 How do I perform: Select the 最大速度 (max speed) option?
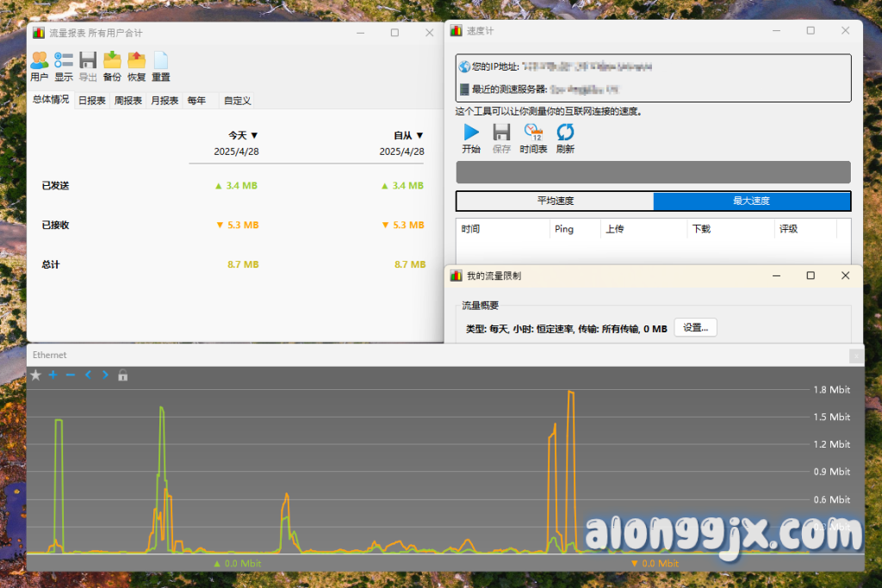click(x=751, y=201)
